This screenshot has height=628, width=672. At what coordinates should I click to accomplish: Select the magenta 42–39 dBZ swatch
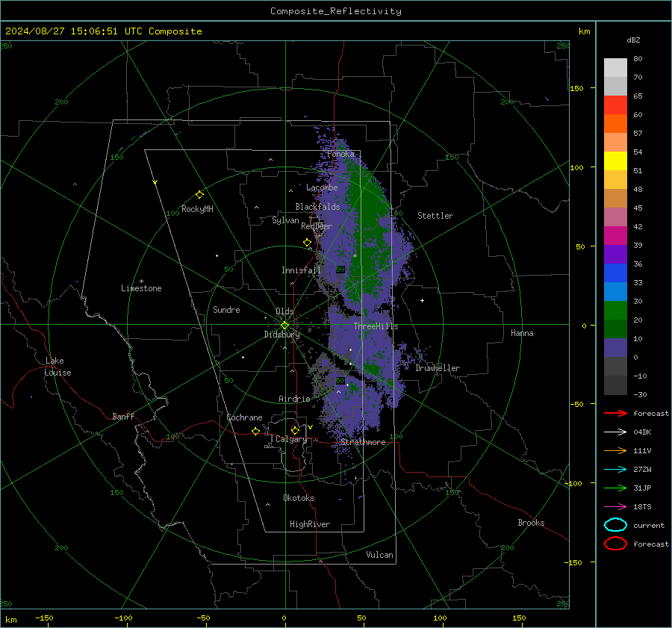tap(615, 236)
